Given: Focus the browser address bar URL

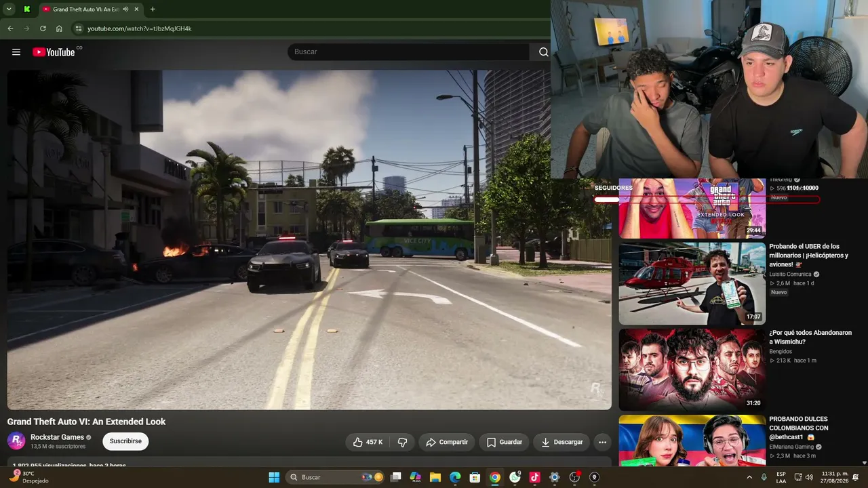Looking at the screenshot, I should (140, 28).
